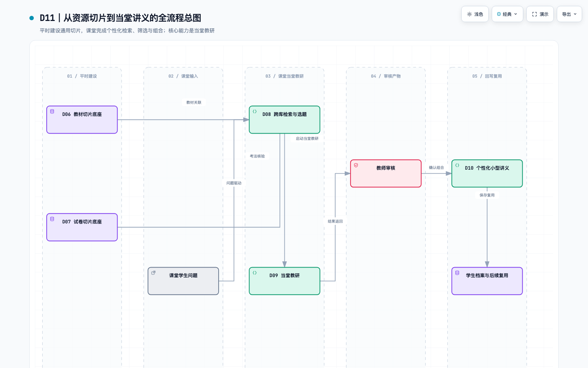This screenshot has height=368, width=588.
Task: Click the D11 diagram title heading
Action: 121,18
